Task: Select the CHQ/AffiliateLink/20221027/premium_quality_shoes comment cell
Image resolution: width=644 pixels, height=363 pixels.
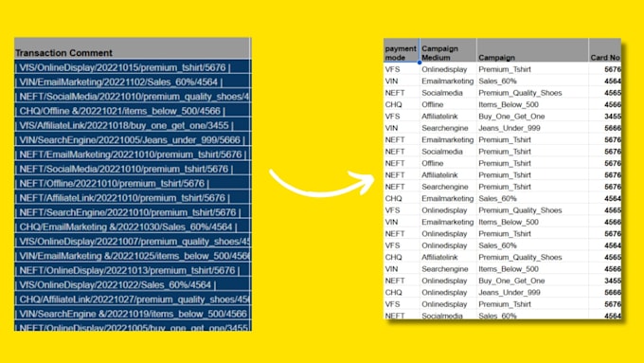Action: 133,299
